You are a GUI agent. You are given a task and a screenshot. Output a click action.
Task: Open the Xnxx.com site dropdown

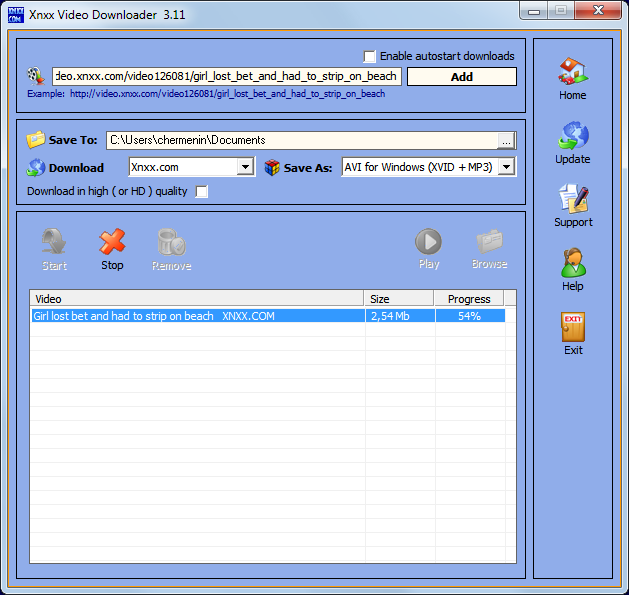click(x=245, y=167)
